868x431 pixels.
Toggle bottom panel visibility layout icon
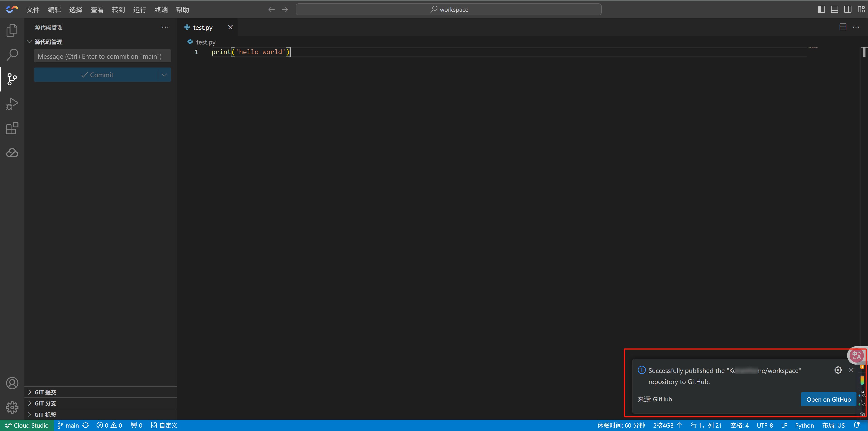pos(834,9)
